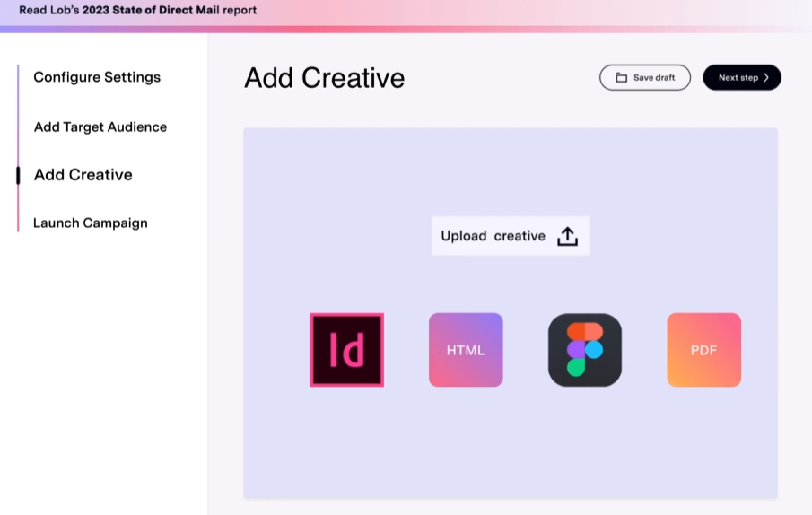The image size is (812, 515).
Task: Proceed with the Next step button
Action: [742, 78]
